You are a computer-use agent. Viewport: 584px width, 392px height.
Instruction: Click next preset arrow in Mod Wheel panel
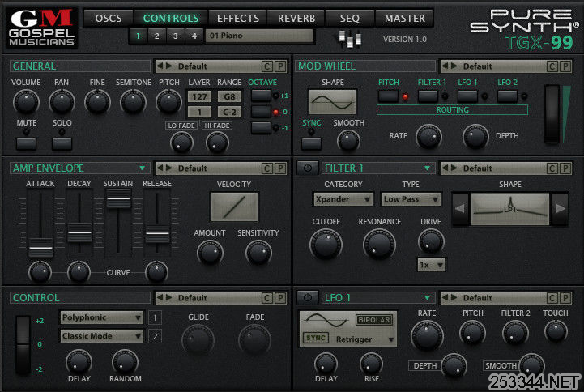454,66
